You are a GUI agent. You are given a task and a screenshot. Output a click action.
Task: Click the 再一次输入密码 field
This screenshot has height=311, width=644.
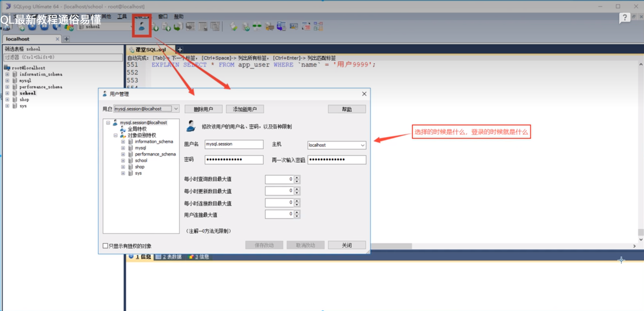coord(337,160)
